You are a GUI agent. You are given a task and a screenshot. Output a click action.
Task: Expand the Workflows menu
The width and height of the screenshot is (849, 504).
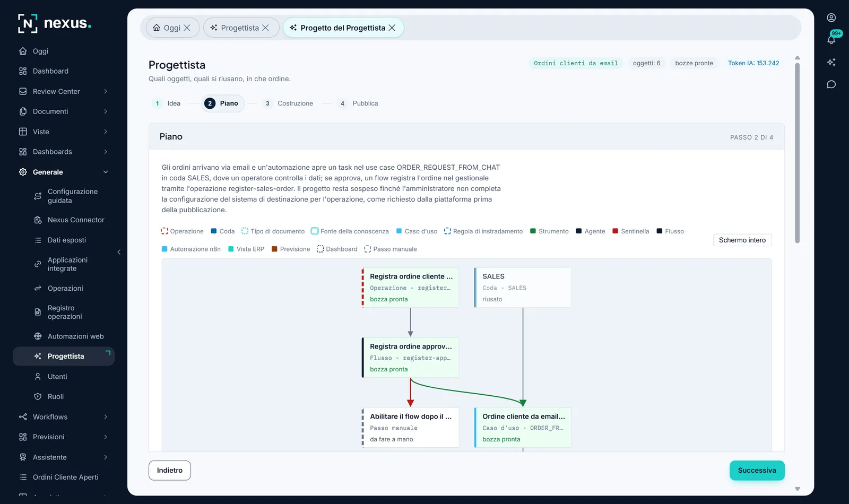(x=106, y=417)
